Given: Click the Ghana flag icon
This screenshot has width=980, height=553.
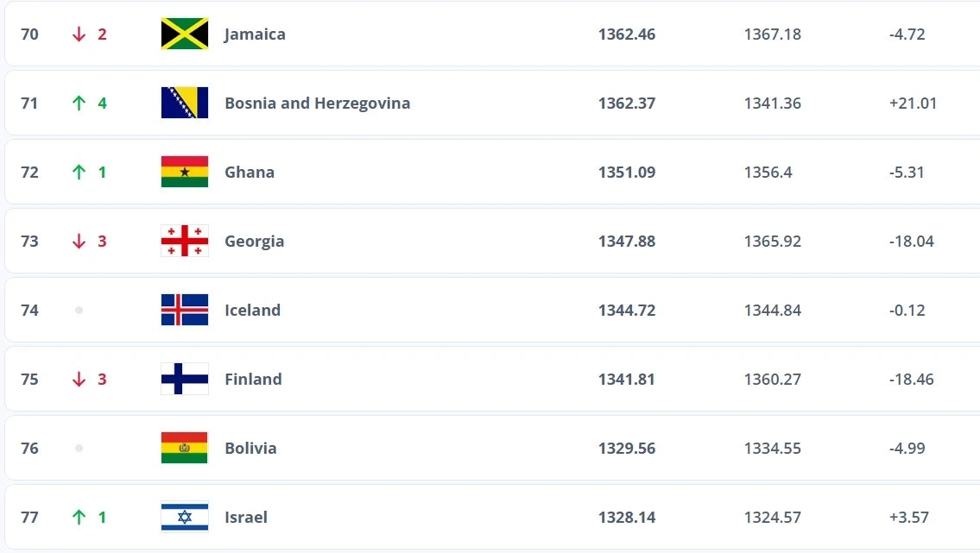Looking at the screenshot, I should [x=184, y=173].
